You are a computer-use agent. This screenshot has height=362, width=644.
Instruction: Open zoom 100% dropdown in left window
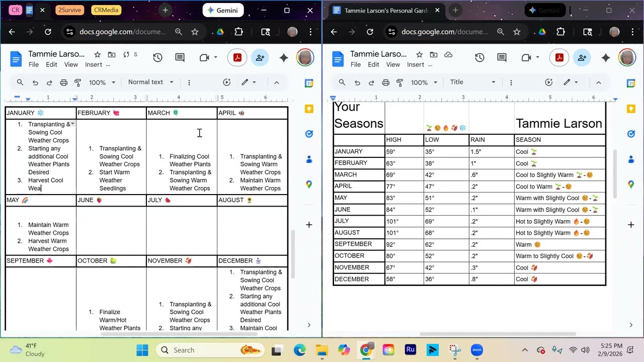[x=102, y=82]
